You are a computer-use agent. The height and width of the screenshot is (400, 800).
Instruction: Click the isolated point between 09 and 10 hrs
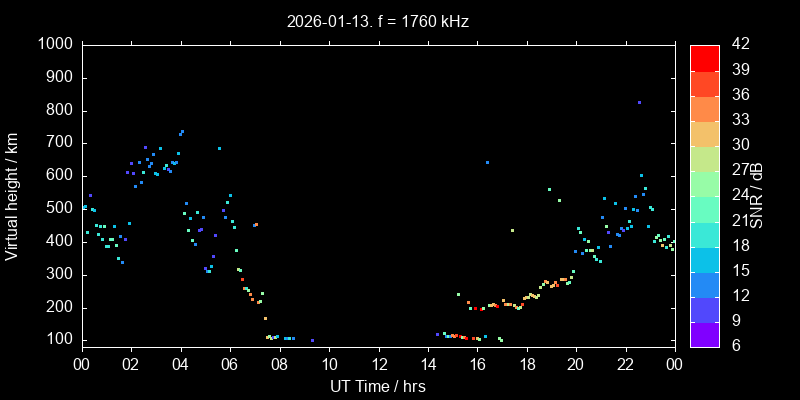[312, 340]
